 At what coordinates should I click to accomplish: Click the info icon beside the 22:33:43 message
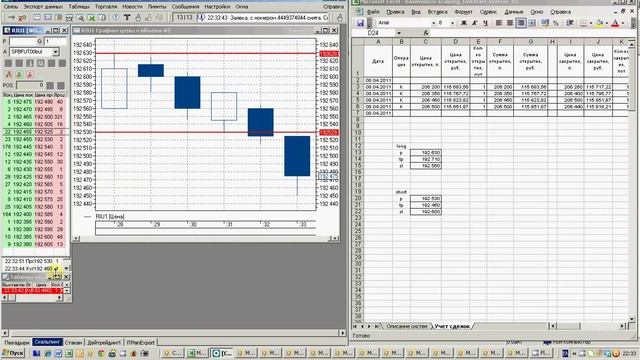tap(201, 18)
